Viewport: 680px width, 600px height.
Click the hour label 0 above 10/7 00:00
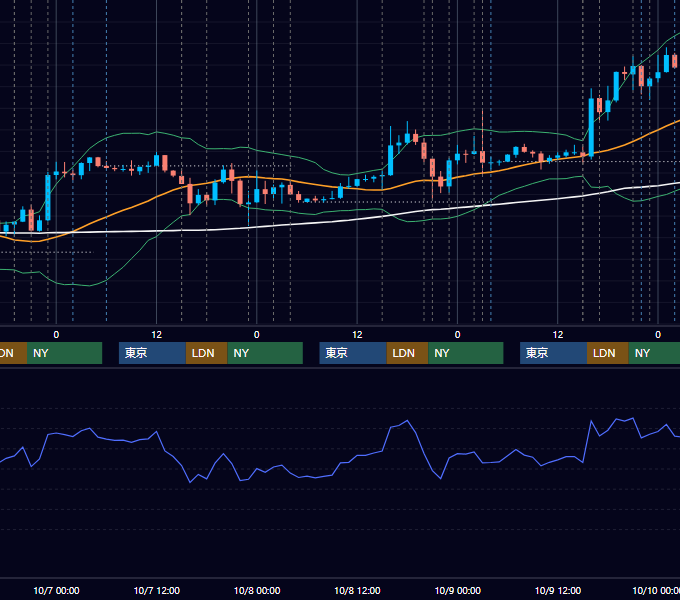click(56, 335)
